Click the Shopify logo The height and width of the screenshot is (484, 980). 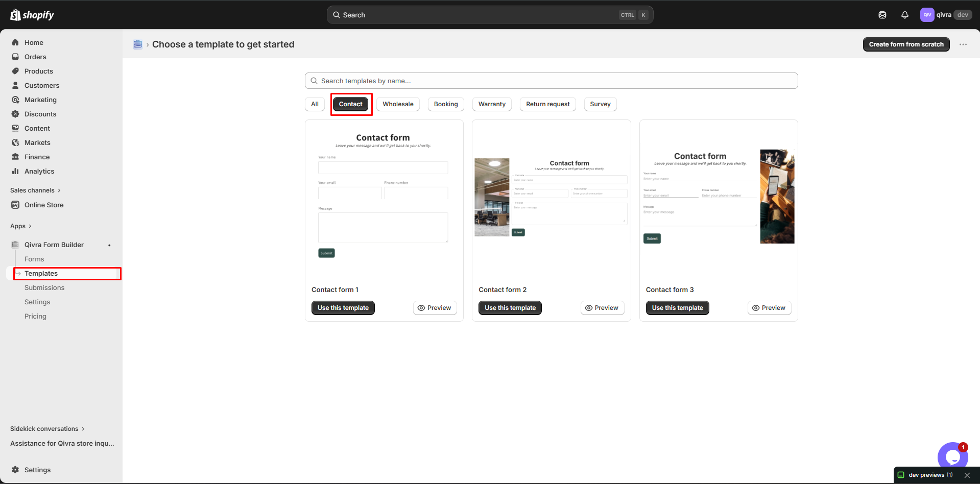(32, 15)
